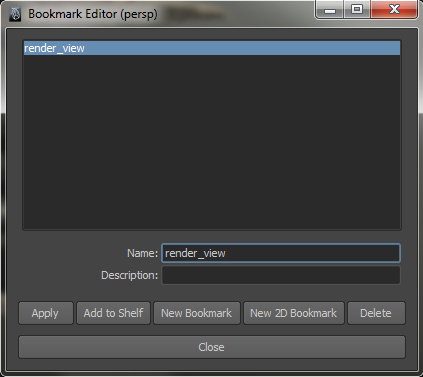Screen dimensions: 423x377
Task: Click the Maya icon in the title bar
Action: pos(15,14)
